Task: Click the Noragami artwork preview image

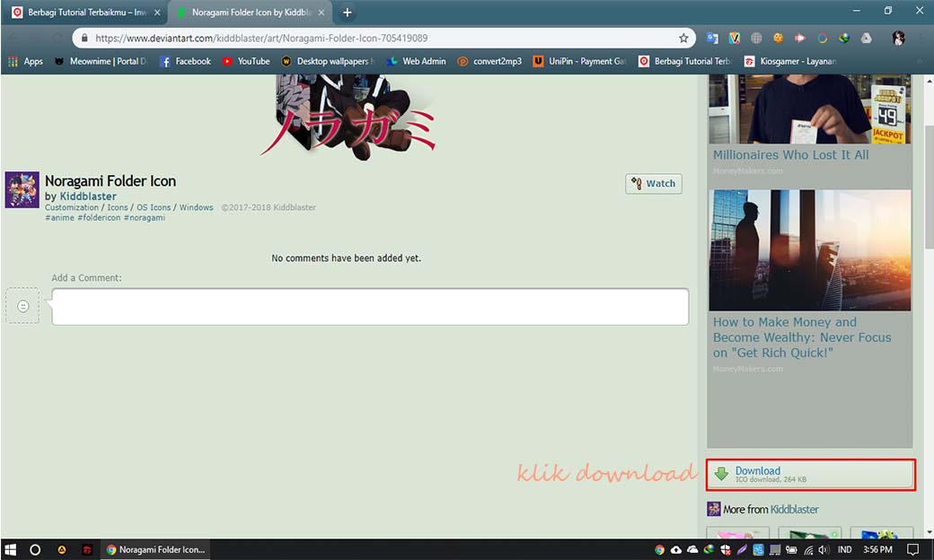Action: (349, 118)
